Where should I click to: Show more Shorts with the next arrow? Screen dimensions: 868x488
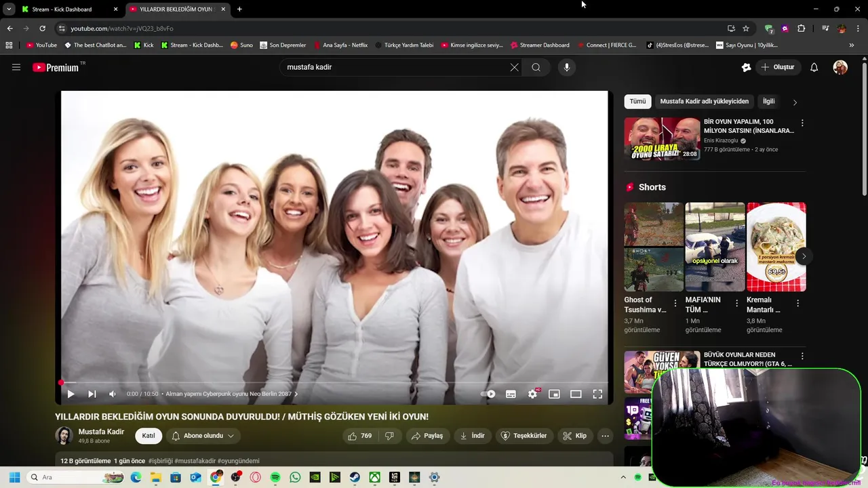point(804,256)
